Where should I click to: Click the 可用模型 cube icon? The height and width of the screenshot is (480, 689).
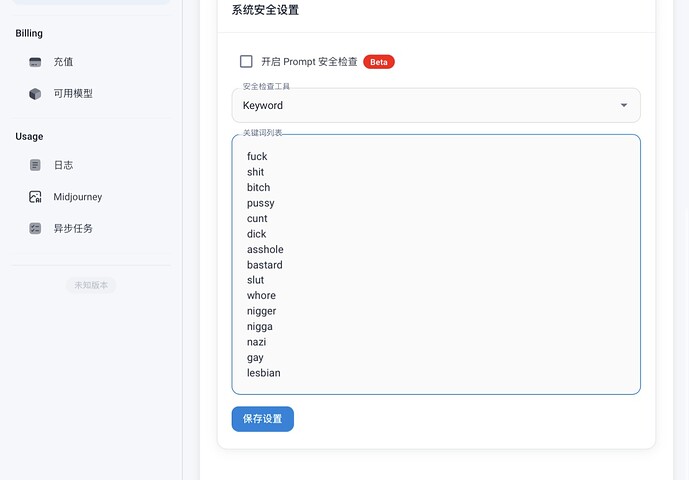(35, 94)
